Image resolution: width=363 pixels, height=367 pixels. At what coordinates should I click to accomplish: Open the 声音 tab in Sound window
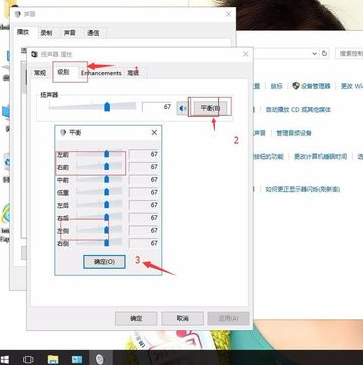(x=70, y=33)
